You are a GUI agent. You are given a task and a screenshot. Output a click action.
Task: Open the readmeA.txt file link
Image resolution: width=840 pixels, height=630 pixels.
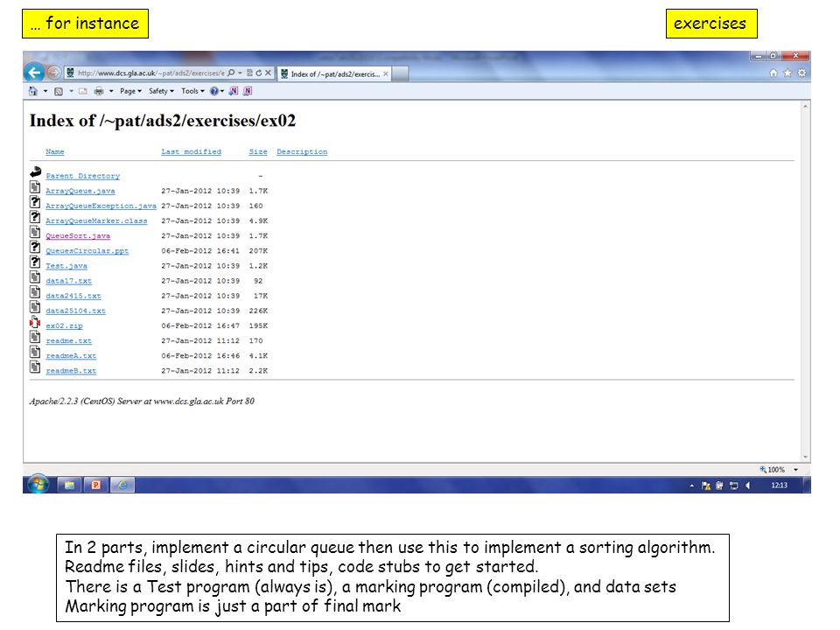click(x=71, y=356)
